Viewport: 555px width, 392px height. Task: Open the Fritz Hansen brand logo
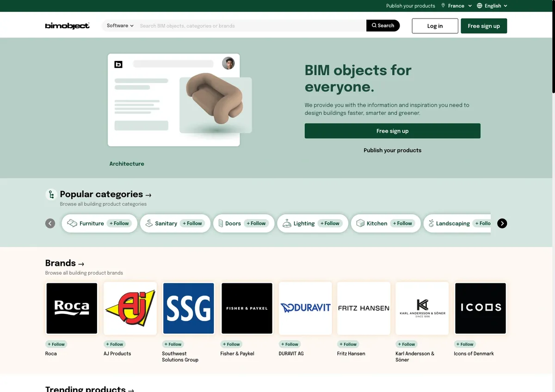pyautogui.click(x=364, y=308)
